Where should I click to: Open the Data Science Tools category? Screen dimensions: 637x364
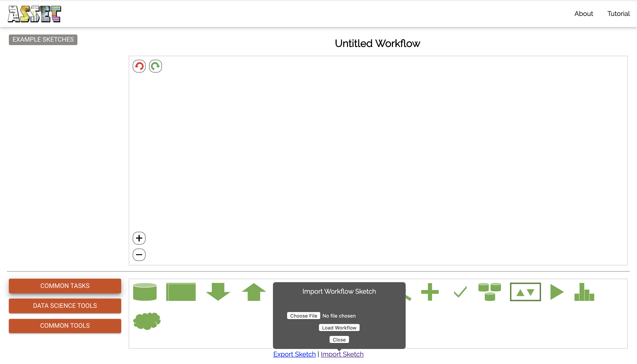(x=65, y=305)
